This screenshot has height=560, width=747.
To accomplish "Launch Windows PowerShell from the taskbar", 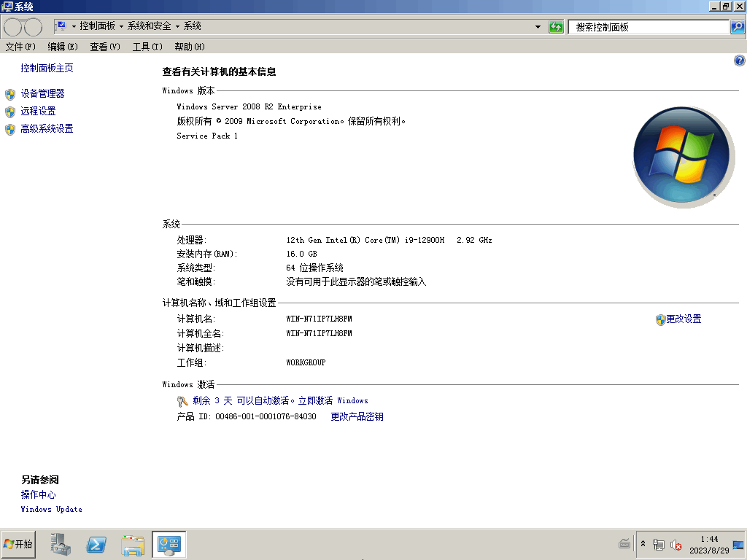I will tap(96, 544).
